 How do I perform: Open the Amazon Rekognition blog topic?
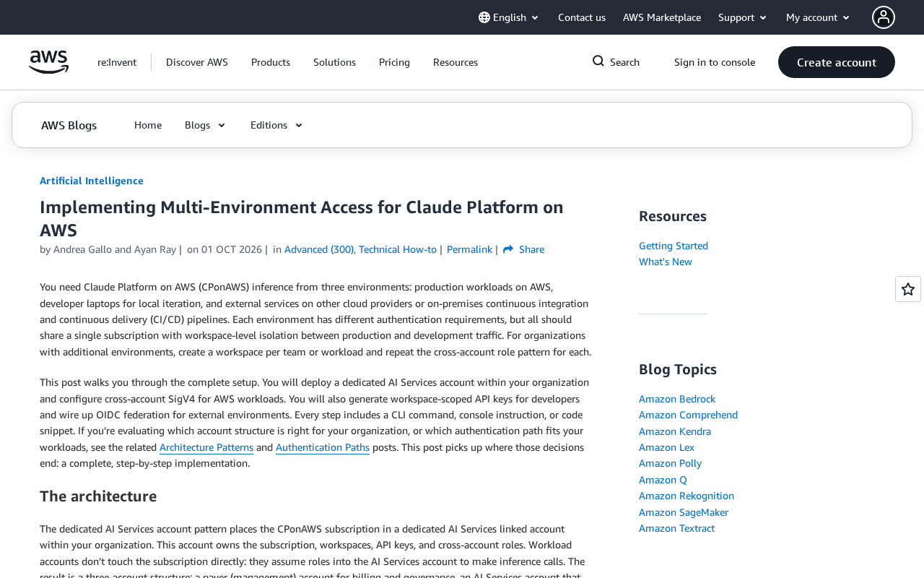(687, 496)
